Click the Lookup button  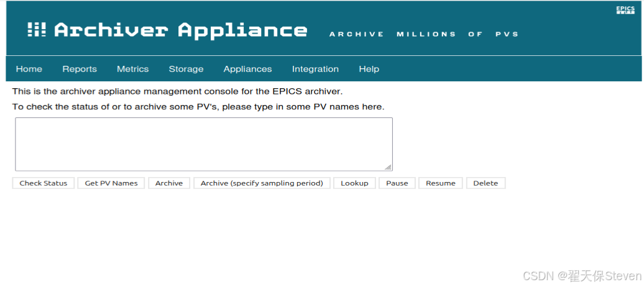point(354,183)
